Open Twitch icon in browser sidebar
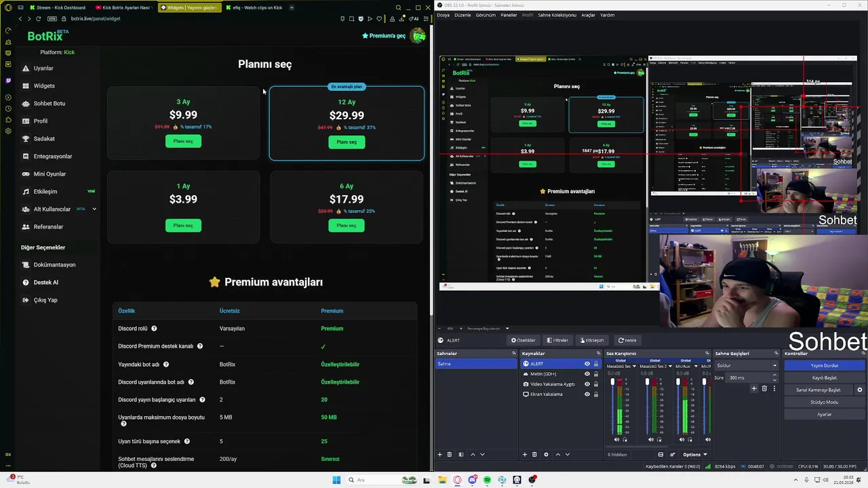The width and height of the screenshot is (868, 488). [x=8, y=80]
